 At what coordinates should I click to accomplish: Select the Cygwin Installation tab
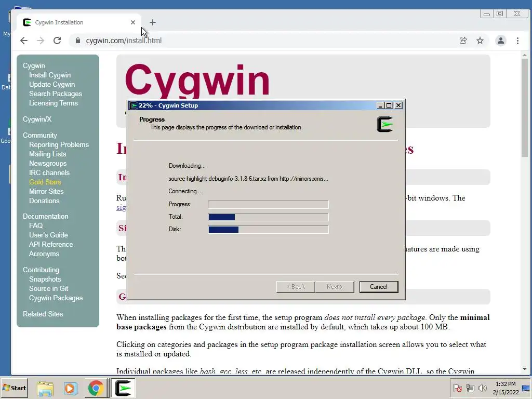pyautogui.click(x=79, y=22)
